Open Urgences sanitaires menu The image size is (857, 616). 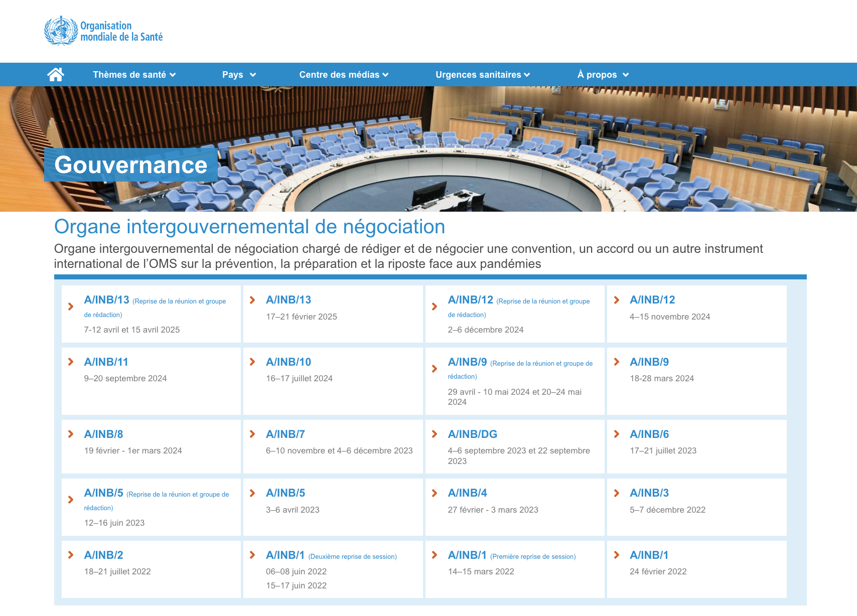(478, 75)
